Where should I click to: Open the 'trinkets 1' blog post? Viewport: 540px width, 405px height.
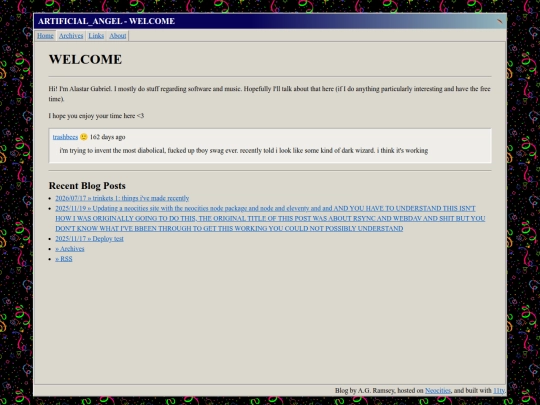pyautogui.click(x=122, y=198)
